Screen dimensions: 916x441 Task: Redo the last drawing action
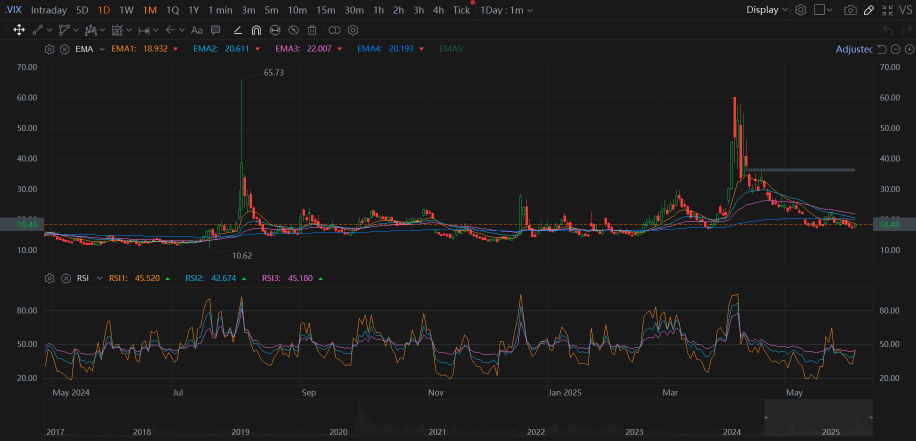(905, 30)
